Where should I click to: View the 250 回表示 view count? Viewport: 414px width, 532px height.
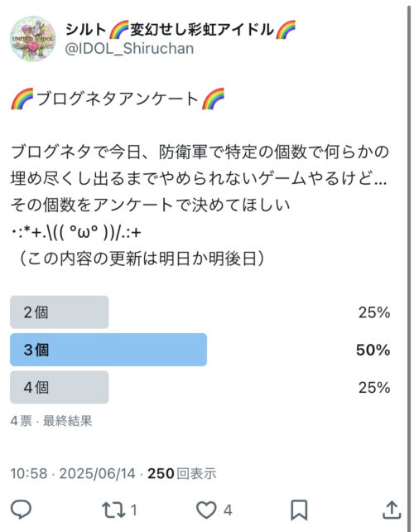pyautogui.click(x=181, y=473)
